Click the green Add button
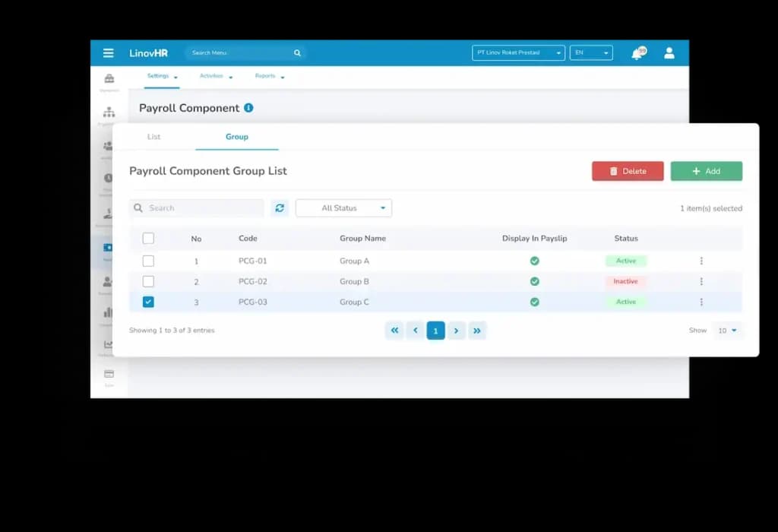Screen dimensions: 778x532 pyautogui.click(x=707, y=171)
